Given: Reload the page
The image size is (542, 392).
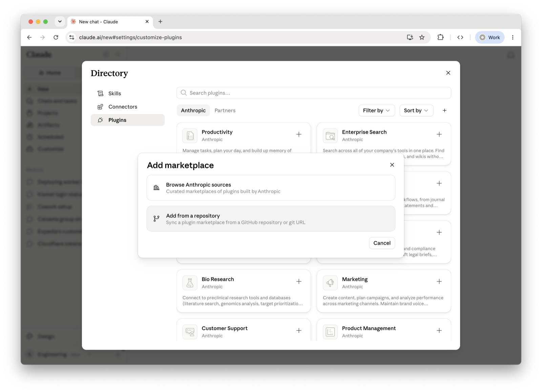Looking at the screenshot, I should click(x=56, y=37).
